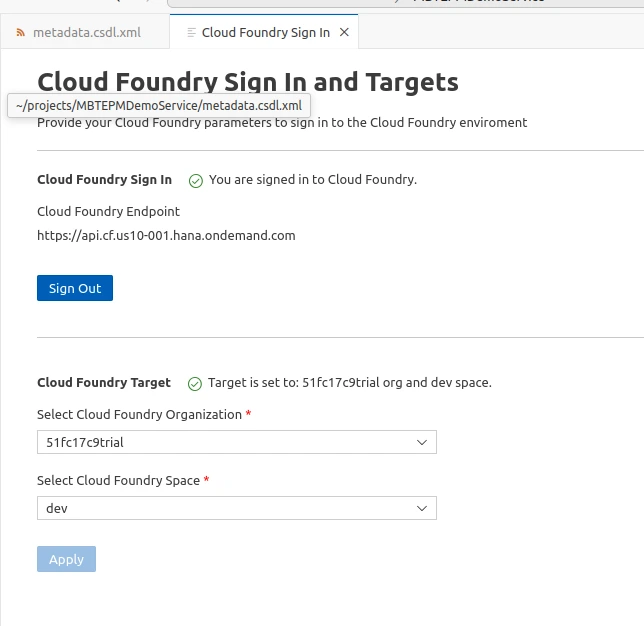Open the Cloud Foundry Organization dropdown

pyautogui.click(x=237, y=442)
